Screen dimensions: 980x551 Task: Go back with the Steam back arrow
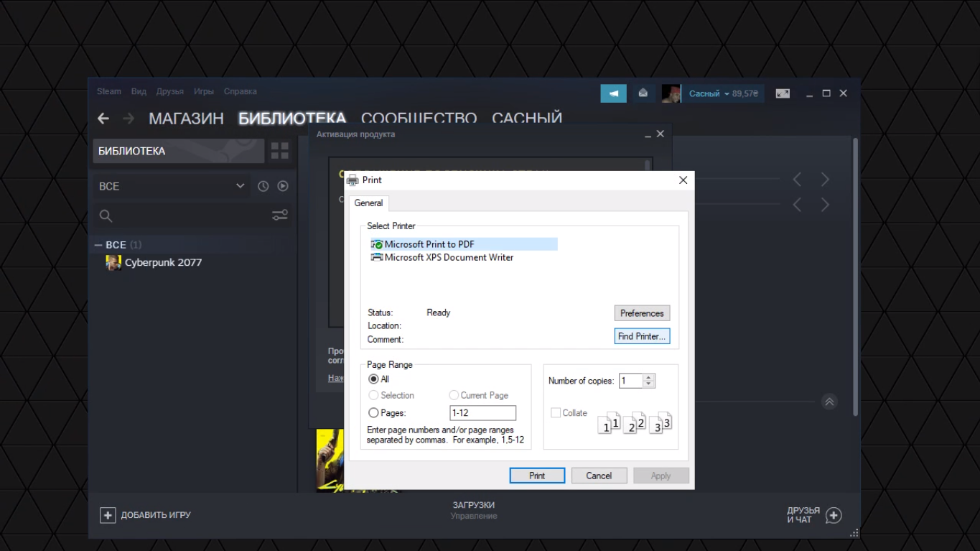coord(103,119)
